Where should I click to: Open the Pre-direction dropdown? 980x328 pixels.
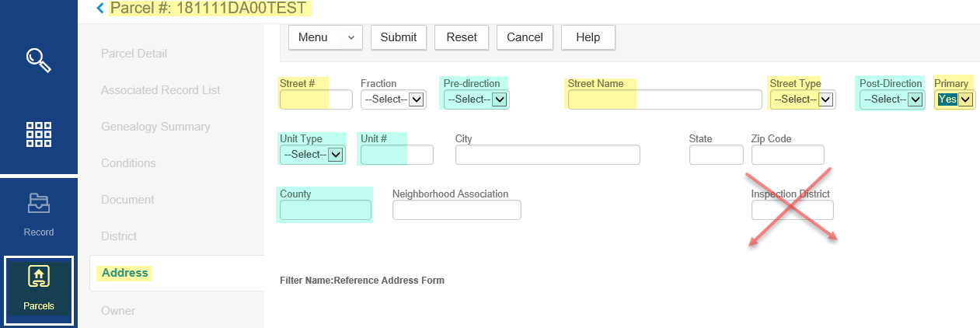[476, 99]
